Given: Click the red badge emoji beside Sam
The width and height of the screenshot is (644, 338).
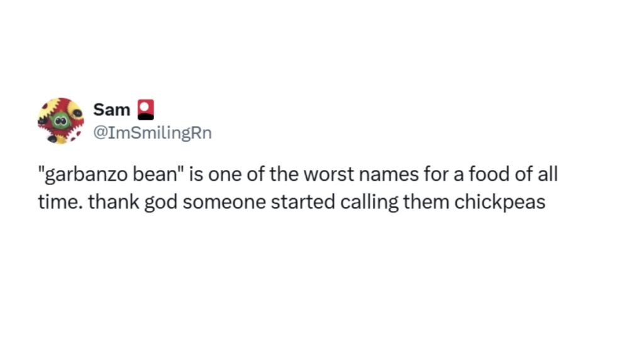Looking at the screenshot, I should [145, 110].
